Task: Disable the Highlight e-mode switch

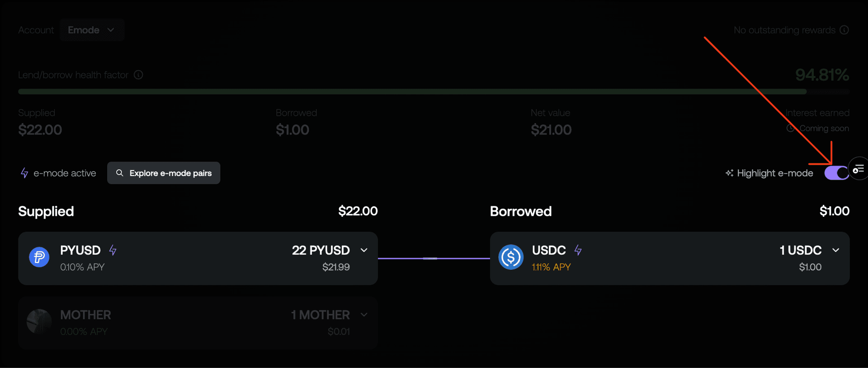Action: 836,173
